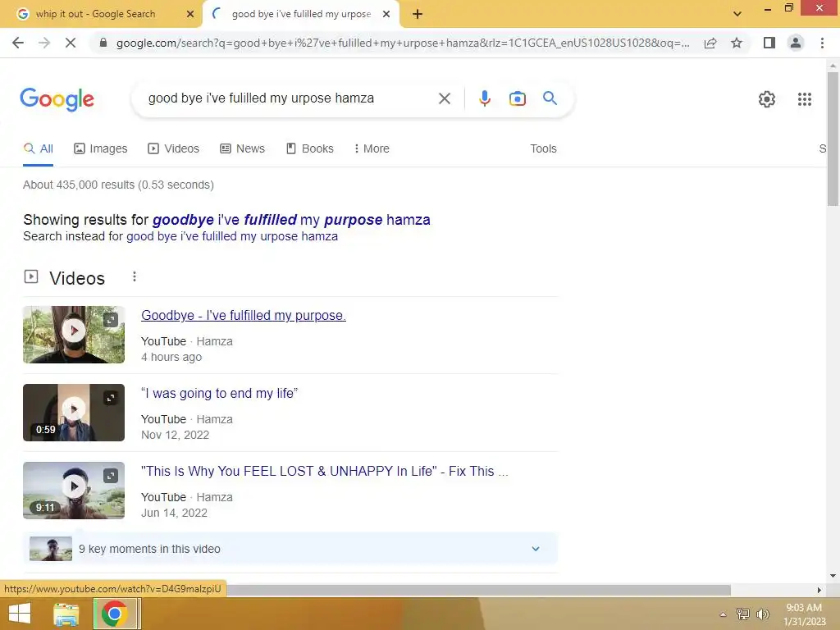Click the volume speaker tray icon
840x630 pixels.
(762, 614)
